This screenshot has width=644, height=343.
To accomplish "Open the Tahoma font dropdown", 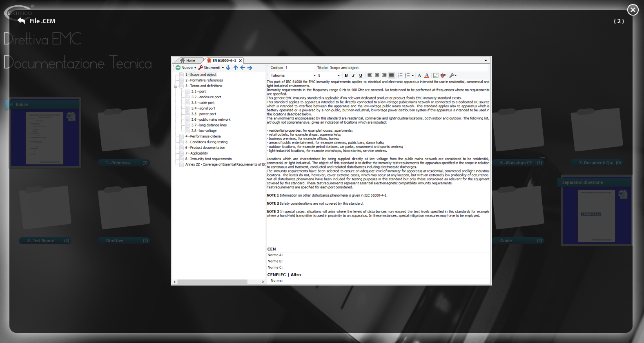I will tap(314, 75).
